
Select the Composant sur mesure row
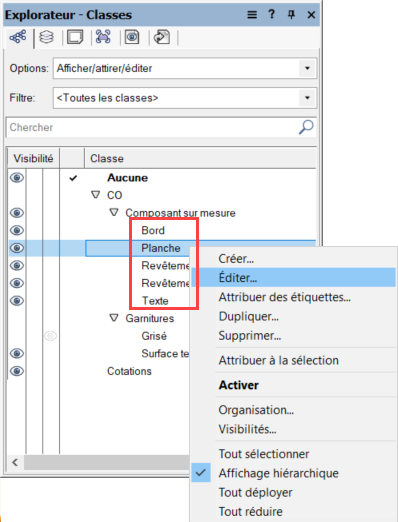point(180,213)
